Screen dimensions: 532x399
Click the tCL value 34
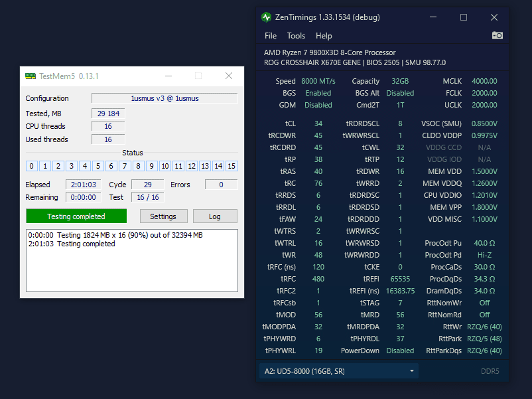coord(318,123)
